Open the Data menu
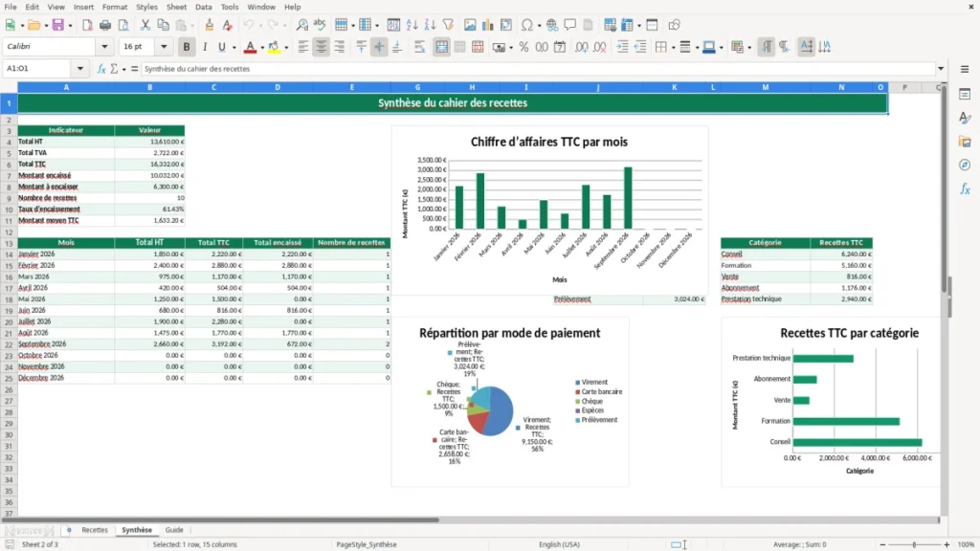980x551 pixels. [x=204, y=7]
